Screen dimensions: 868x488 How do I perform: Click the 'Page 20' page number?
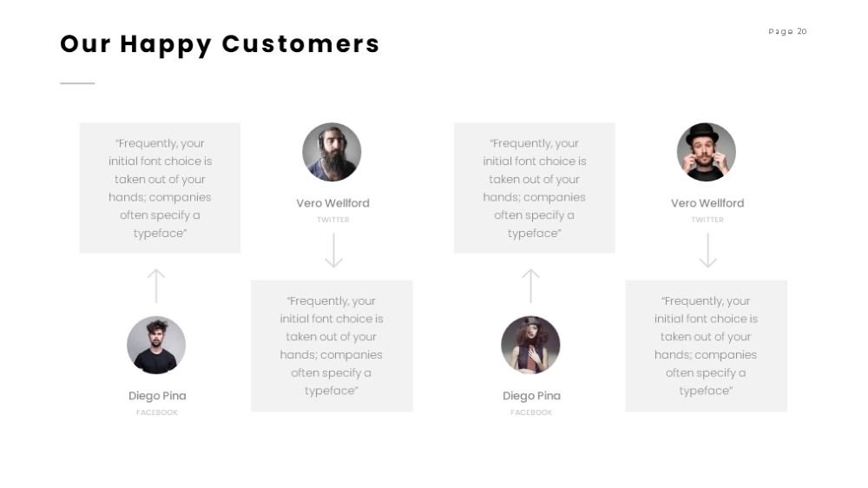click(788, 31)
